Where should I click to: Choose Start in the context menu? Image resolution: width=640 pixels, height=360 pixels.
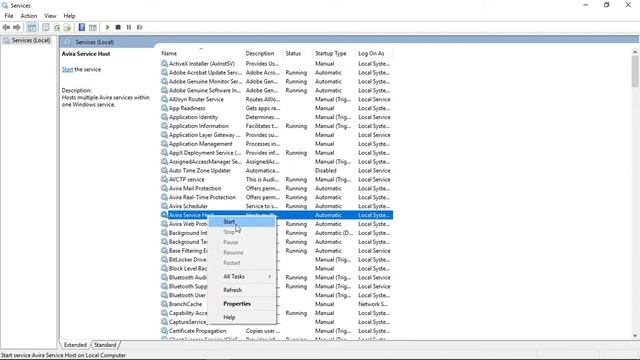tap(242, 222)
